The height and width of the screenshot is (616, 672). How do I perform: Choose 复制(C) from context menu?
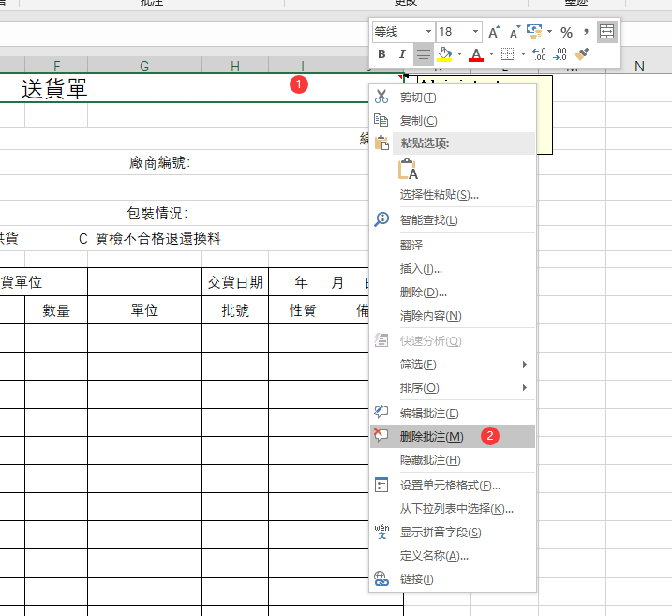[453, 121]
